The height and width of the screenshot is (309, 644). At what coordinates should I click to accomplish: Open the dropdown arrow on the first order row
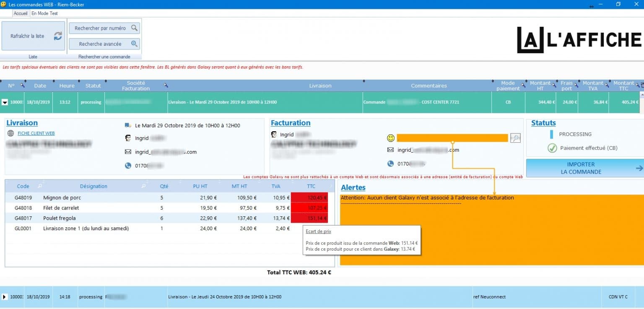point(5,102)
